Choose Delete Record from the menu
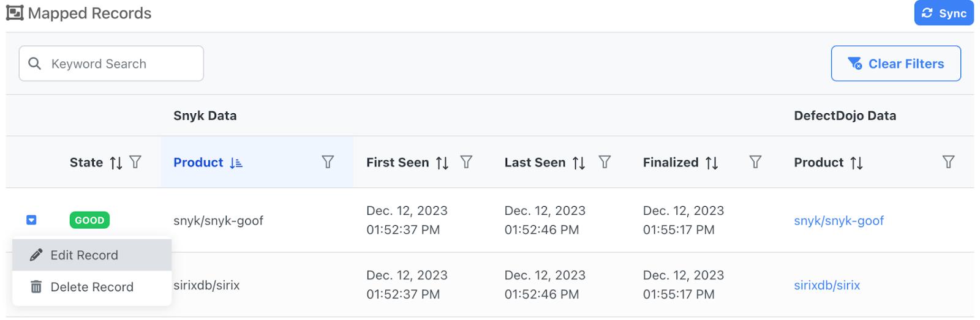 click(91, 287)
